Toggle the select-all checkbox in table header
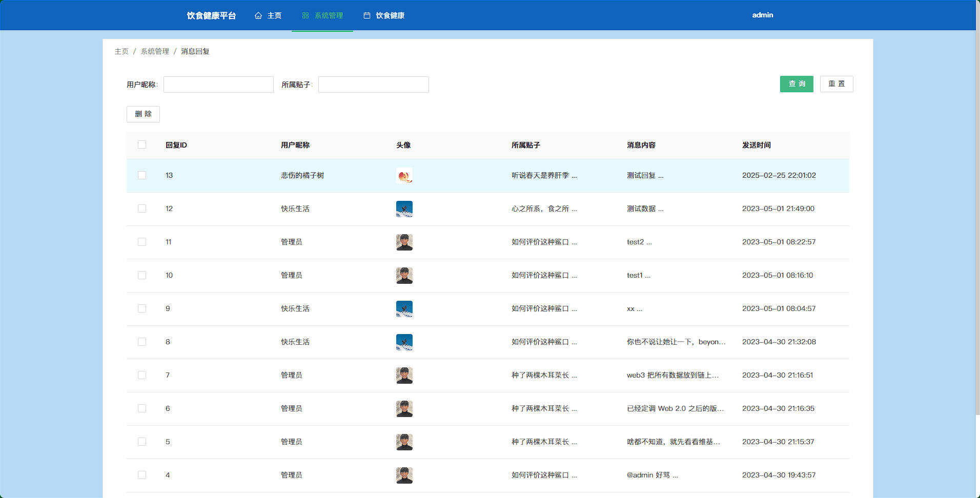Viewport: 980px width, 498px height. pyautogui.click(x=142, y=144)
